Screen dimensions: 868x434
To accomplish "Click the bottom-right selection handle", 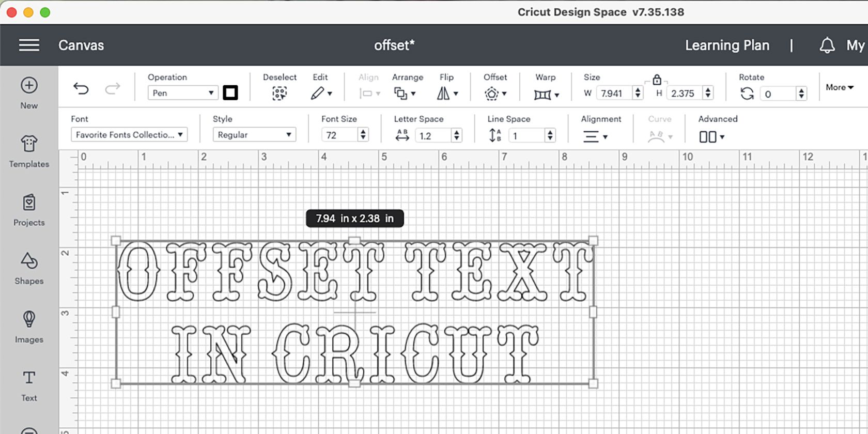I will click(593, 383).
